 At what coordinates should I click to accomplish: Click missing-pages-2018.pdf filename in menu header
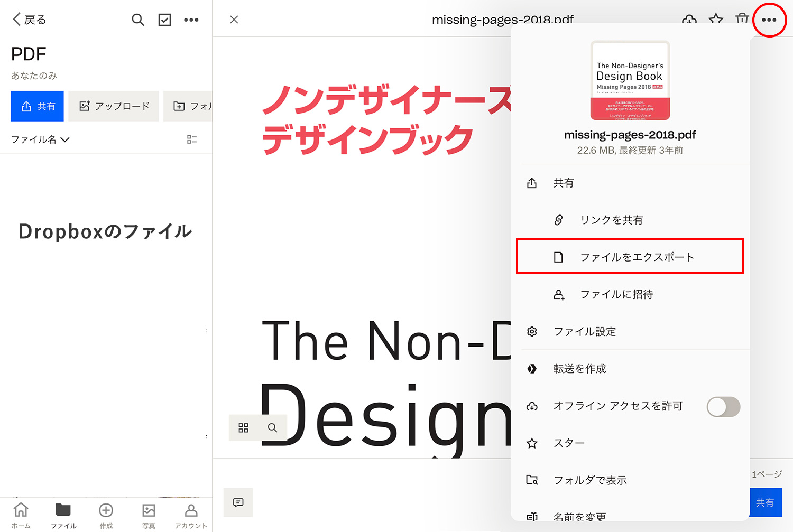(630, 135)
